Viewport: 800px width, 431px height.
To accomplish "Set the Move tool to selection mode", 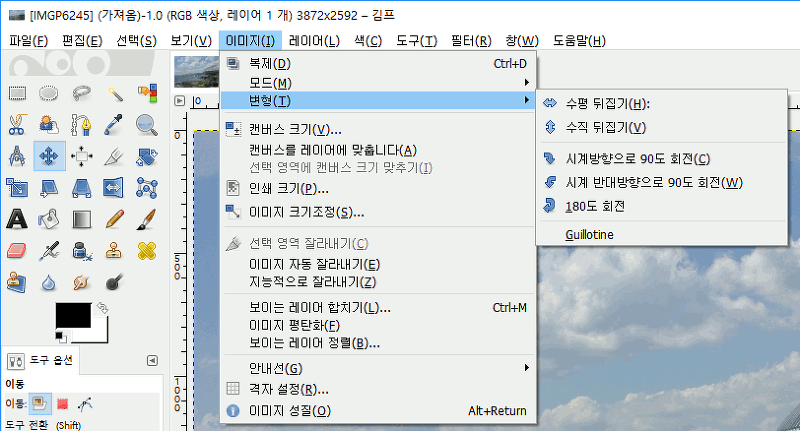I will (63, 404).
